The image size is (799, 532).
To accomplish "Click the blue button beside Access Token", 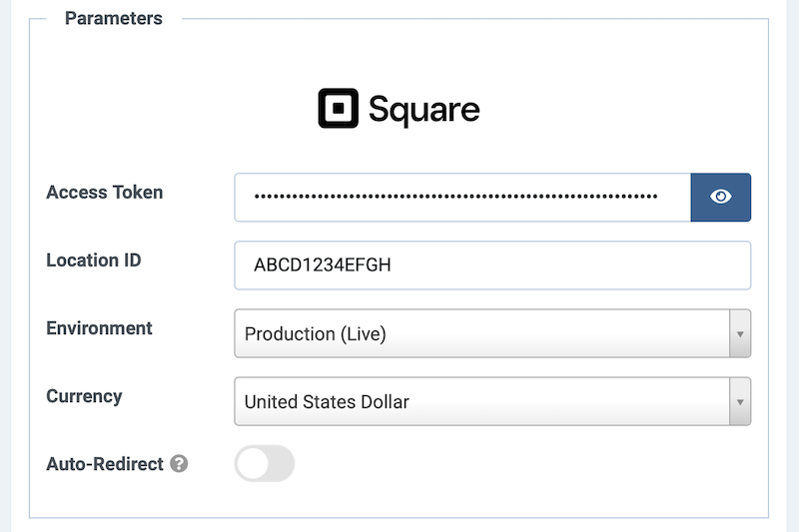I will pos(721,197).
